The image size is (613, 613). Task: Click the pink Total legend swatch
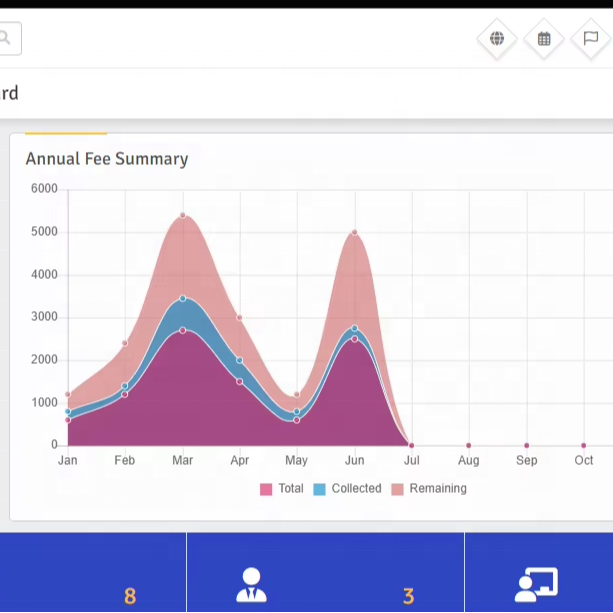pyautogui.click(x=266, y=489)
